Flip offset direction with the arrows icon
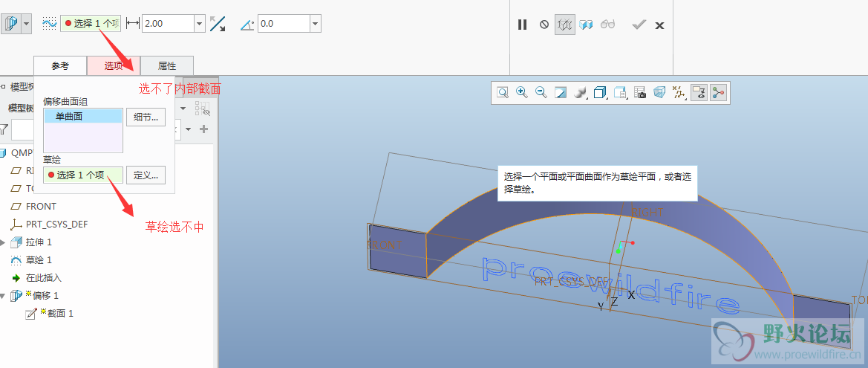Image resolution: width=868 pixels, height=368 pixels. (218, 24)
